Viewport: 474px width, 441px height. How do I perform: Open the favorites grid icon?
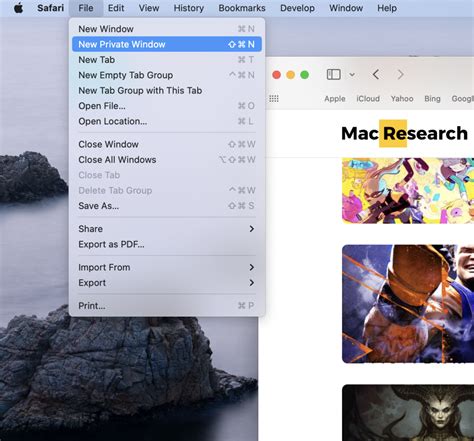[x=274, y=99]
